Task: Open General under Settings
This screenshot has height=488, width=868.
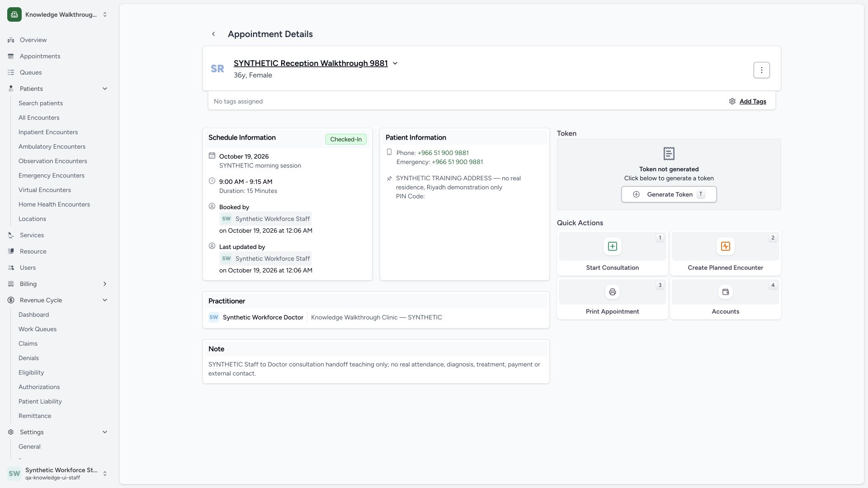Action: point(29,446)
